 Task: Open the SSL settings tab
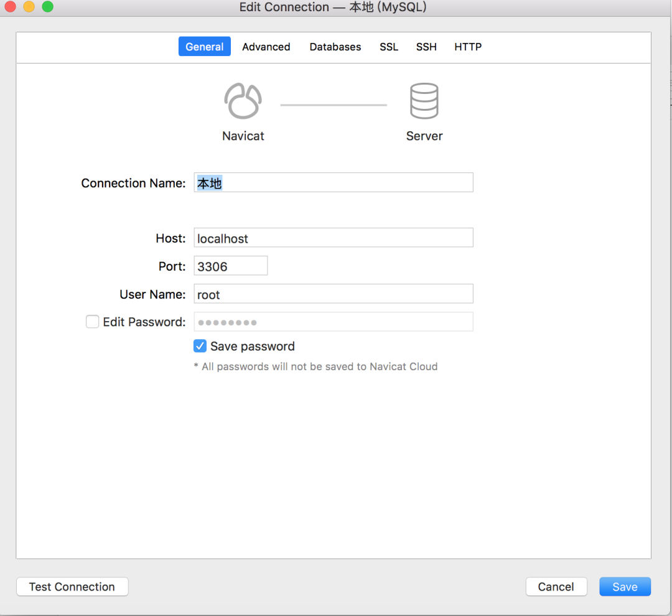pyautogui.click(x=389, y=47)
